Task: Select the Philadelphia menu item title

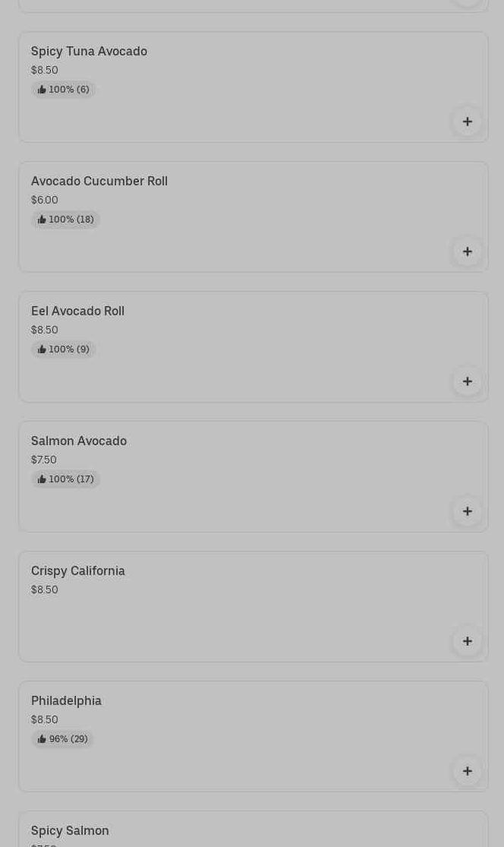Action: point(66,700)
